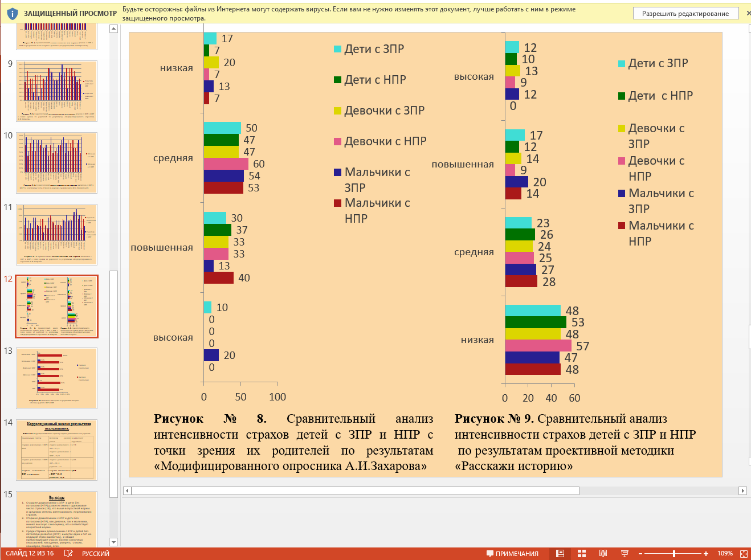Start slideshow from status bar icon
The height and width of the screenshot is (560, 751).
pyautogui.click(x=625, y=553)
